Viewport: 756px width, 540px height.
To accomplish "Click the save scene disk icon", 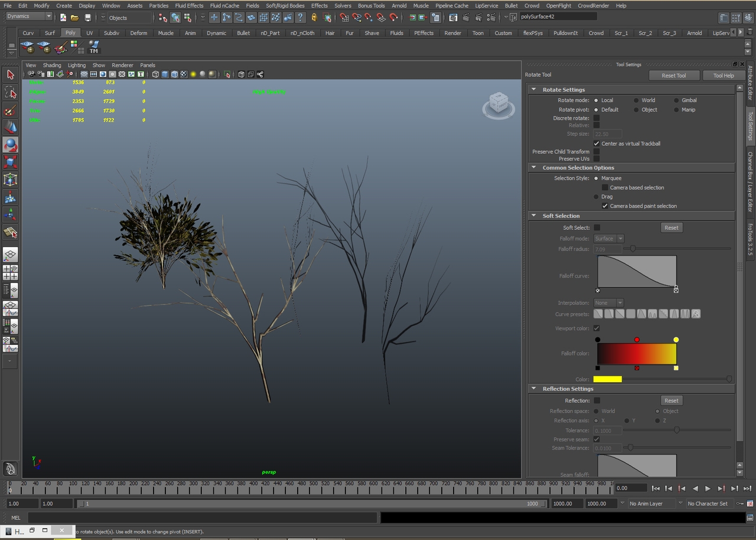I will (87, 18).
